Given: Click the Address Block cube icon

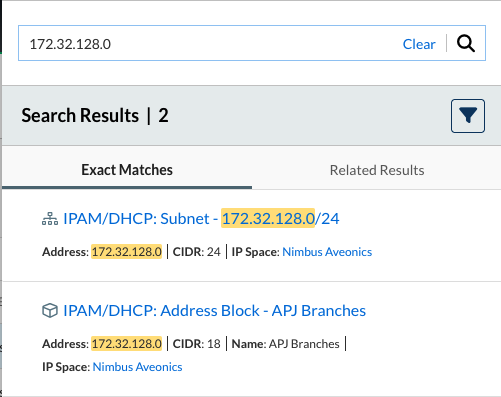Looking at the screenshot, I should (50, 311).
